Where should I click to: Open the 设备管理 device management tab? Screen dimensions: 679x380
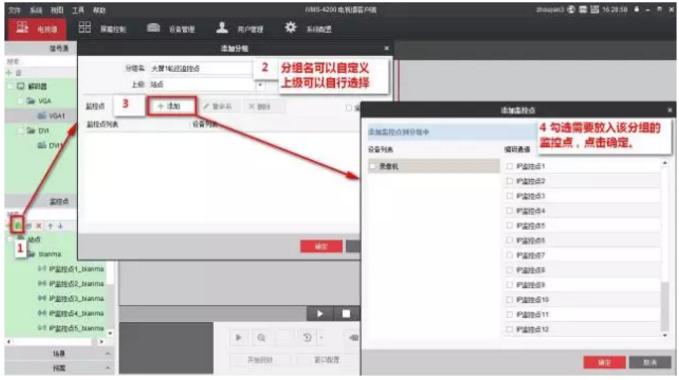click(171, 29)
